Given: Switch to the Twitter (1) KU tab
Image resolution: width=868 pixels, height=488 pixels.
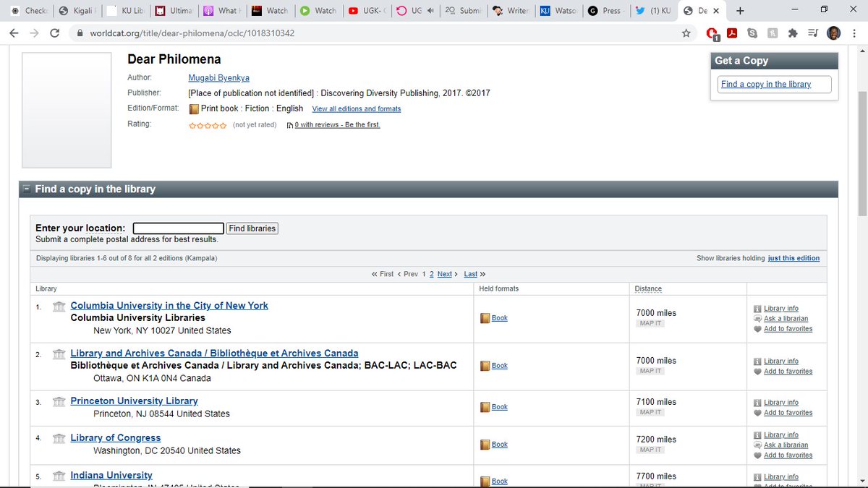Looking at the screenshot, I should pyautogui.click(x=653, y=11).
